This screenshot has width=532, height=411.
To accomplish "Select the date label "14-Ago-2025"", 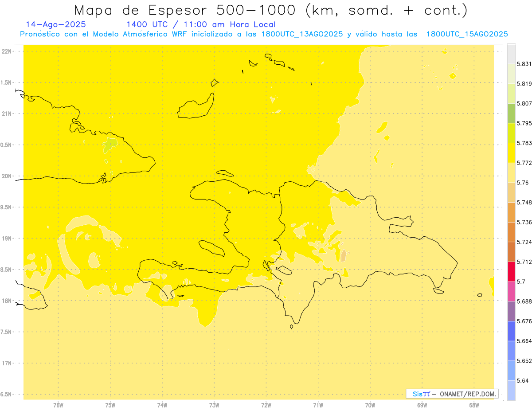I will pyautogui.click(x=56, y=24).
